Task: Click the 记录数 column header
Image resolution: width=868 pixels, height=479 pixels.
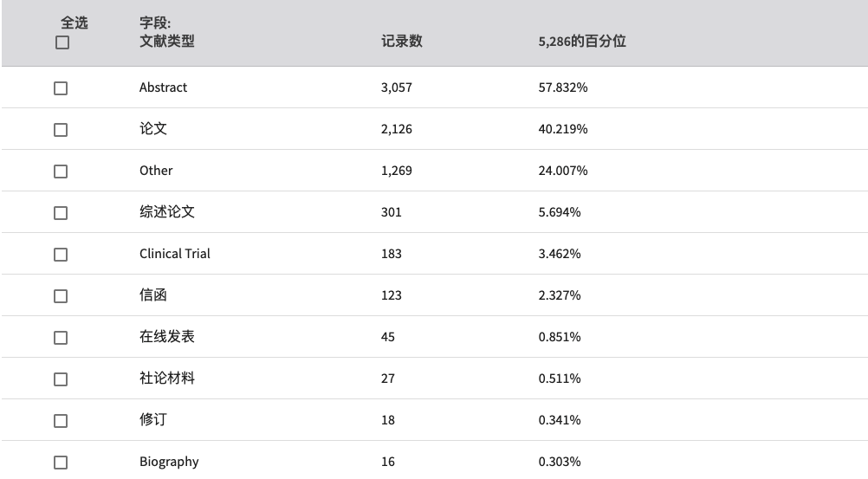Action: tap(402, 41)
